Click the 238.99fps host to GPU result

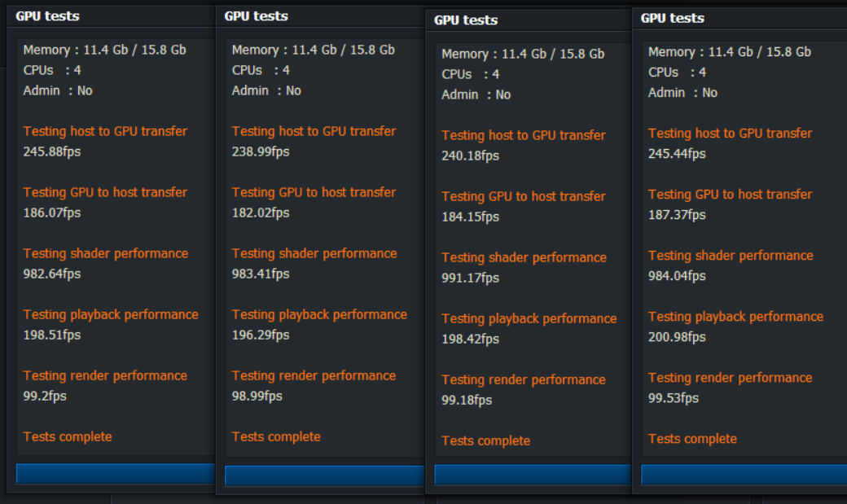click(261, 151)
